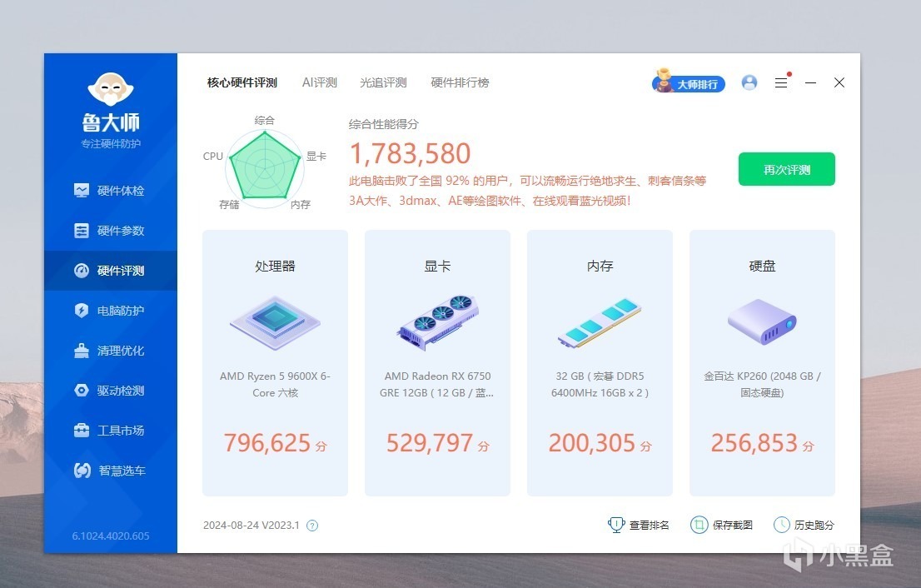Click the 硬盘 drive image
Image resolution: width=921 pixels, height=588 pixels.
[763, 321]
